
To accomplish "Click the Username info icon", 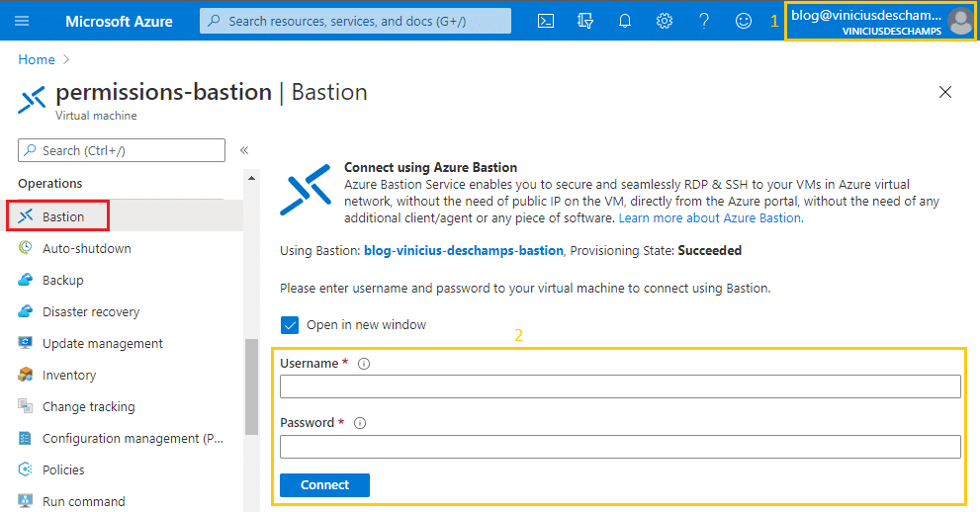I will 364,364.
